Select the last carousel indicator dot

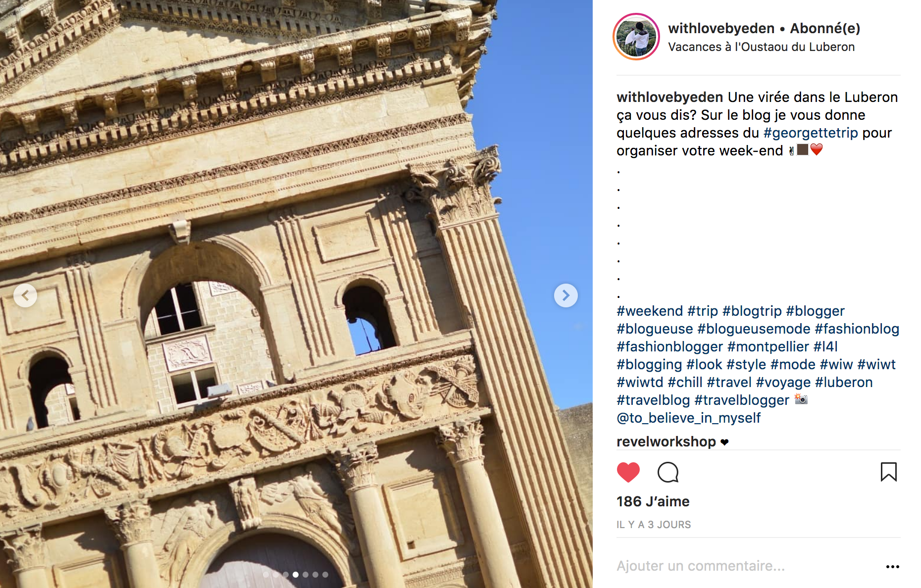pyautogui.click(x=325, y=575)
